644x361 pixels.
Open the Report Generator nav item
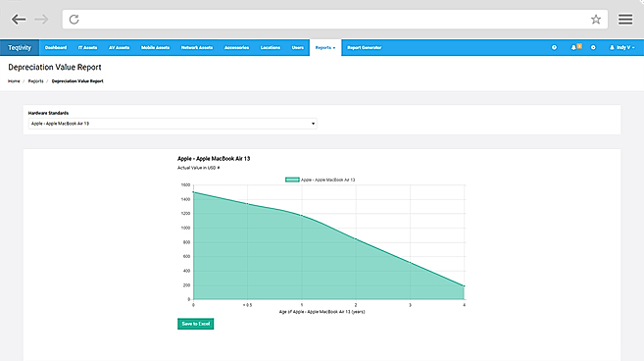pyautogui.click(x=365, y=48)
